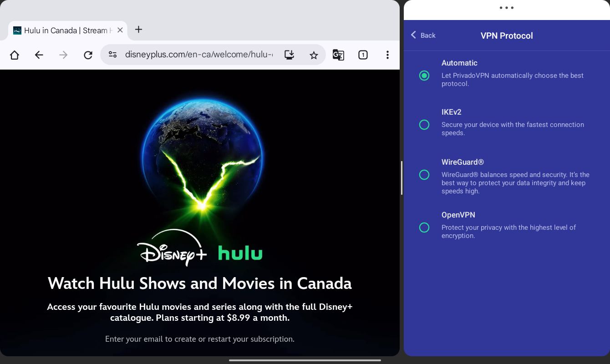This screenshot has height=364, width=610.
Task: Click the 'VPN Protocol' title text
Action: [507, 35]
